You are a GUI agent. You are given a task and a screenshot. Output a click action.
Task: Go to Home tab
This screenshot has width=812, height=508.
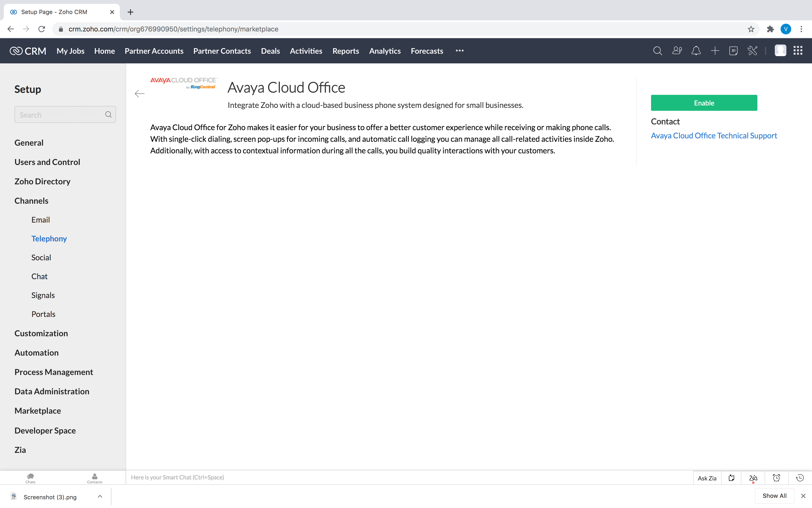[104, 51]
